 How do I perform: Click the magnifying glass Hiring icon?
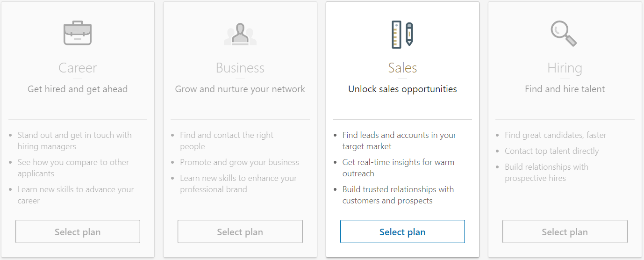[564, 34]
